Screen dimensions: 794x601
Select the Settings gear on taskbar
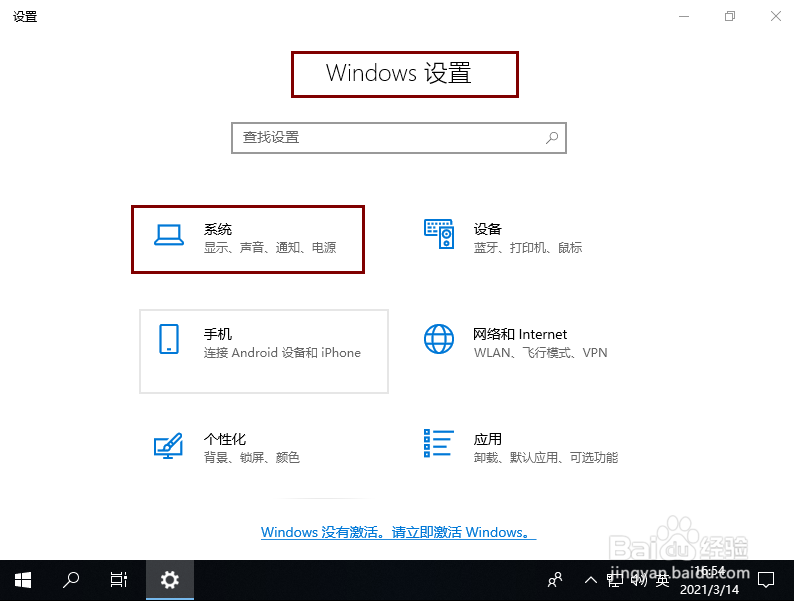pyautogui.click(x=170, y=580)
